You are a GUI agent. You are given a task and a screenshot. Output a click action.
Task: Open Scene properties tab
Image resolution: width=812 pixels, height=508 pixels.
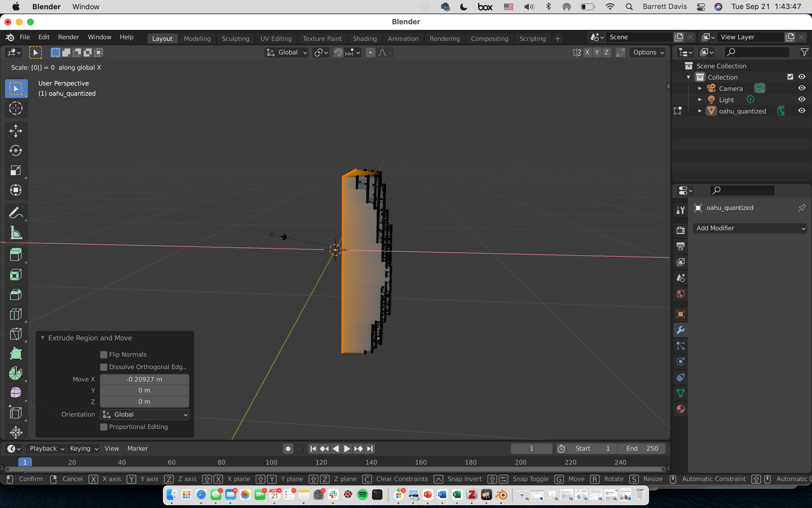click(x=680, y=278)
